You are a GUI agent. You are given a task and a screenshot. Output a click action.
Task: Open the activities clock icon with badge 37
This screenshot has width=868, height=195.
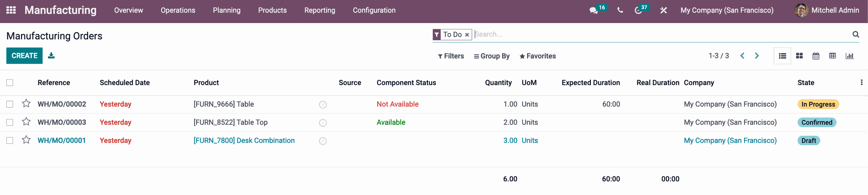pyautogui.click(x=638, y=10)
